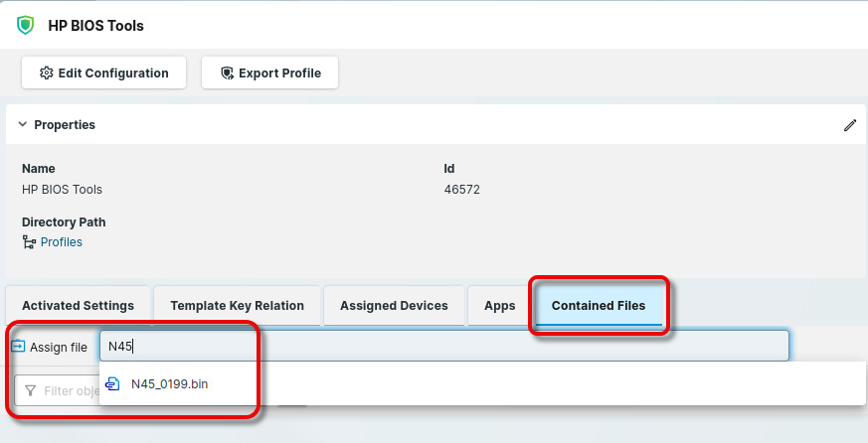Click the Assign file icon

point(18,347)
